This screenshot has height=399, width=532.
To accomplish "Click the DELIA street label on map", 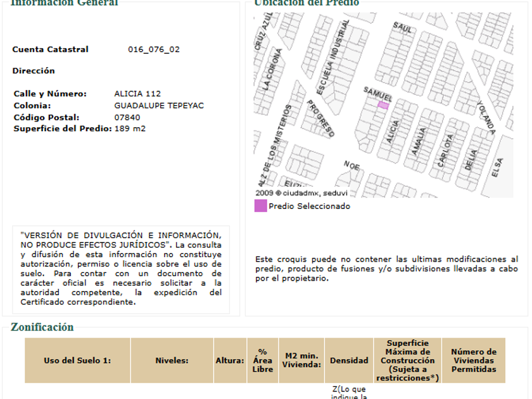I will tap(471, 160).
